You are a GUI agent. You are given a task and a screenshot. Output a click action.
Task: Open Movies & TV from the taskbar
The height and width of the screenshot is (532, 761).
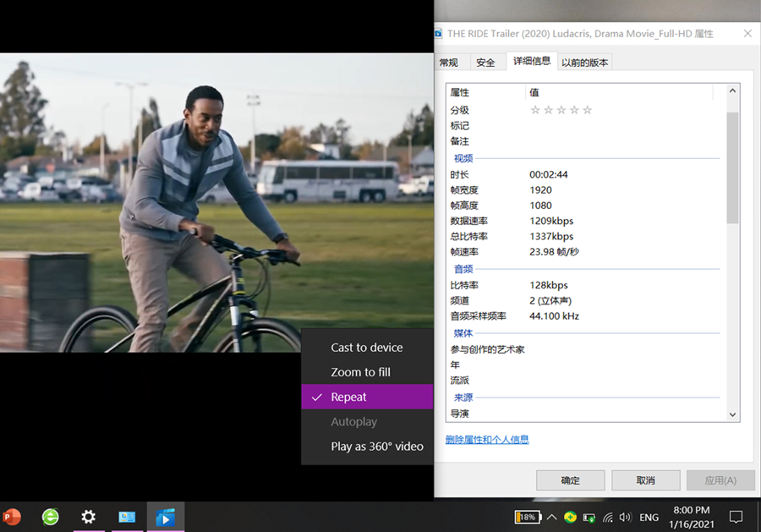pyautogui.click(x=165, y=517)
